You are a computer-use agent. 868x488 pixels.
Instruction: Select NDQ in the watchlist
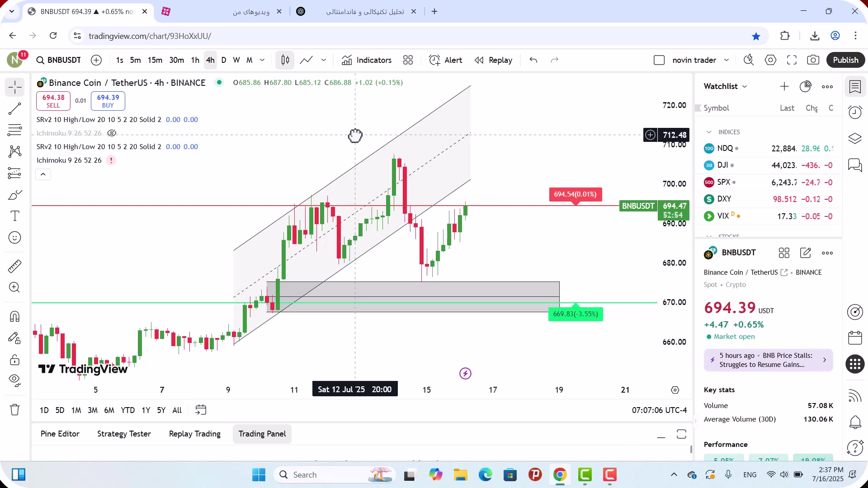769,148
